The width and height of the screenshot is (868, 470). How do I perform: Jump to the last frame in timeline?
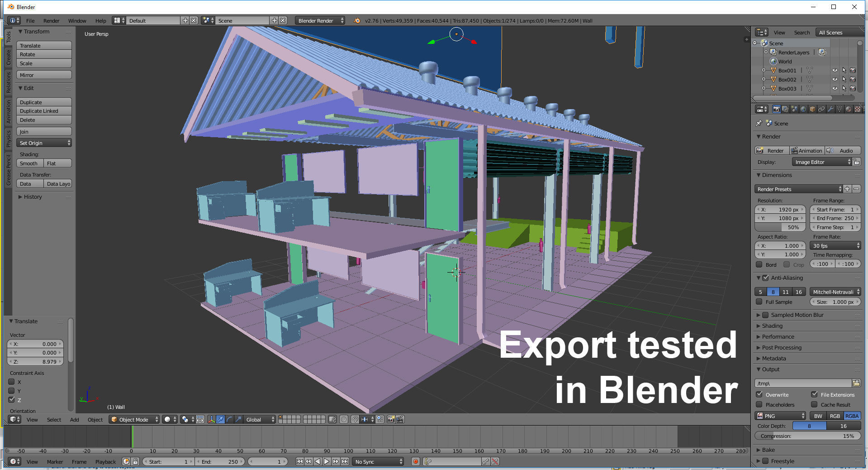coord(345,461)
